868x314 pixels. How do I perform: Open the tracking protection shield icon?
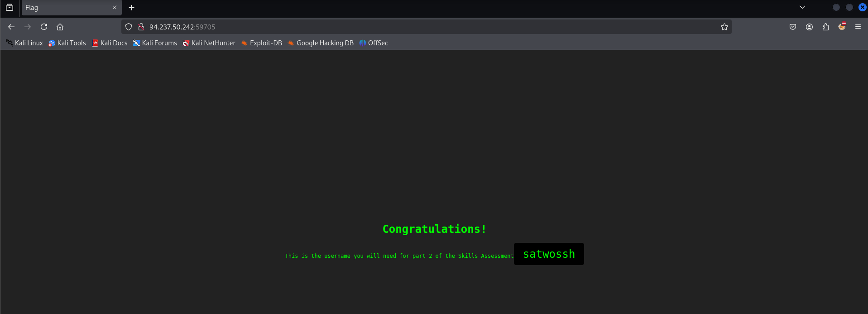pos(129,27)
